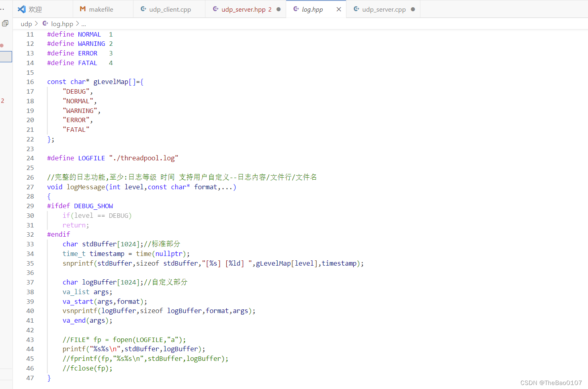Click the Chinese comment on line 26
The width and height of the screenshot is (588, 389).
tap(182, 177)
